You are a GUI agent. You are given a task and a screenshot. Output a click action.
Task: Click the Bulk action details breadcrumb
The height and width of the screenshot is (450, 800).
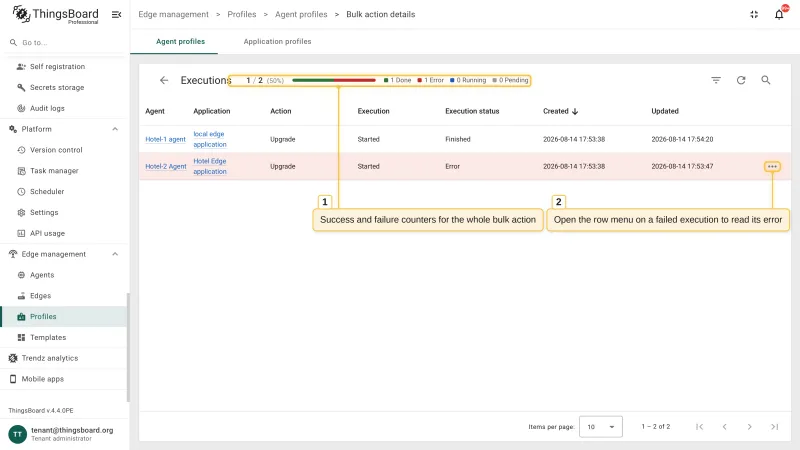[x=381, y=14]
